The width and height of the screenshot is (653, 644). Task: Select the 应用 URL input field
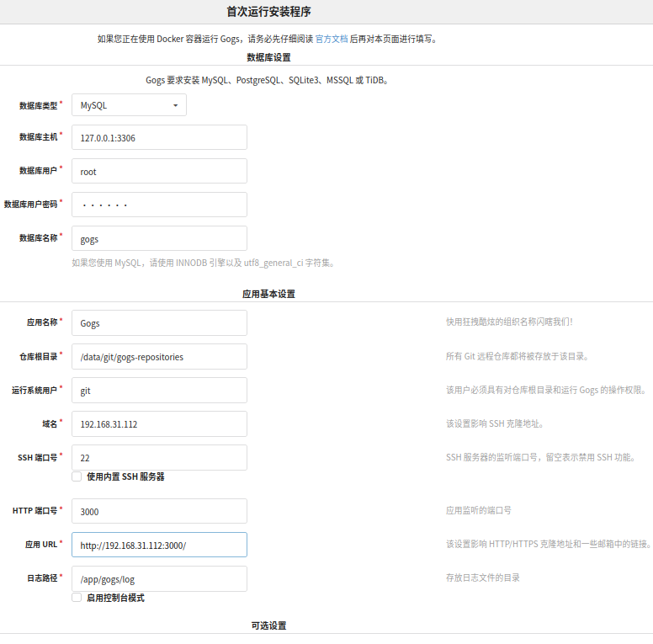point(160,545)
